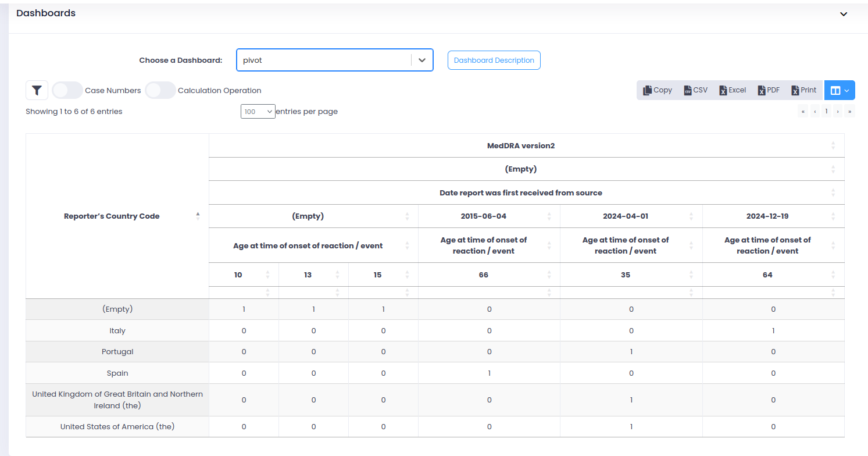Export the table to Excel

click(733, 90)
